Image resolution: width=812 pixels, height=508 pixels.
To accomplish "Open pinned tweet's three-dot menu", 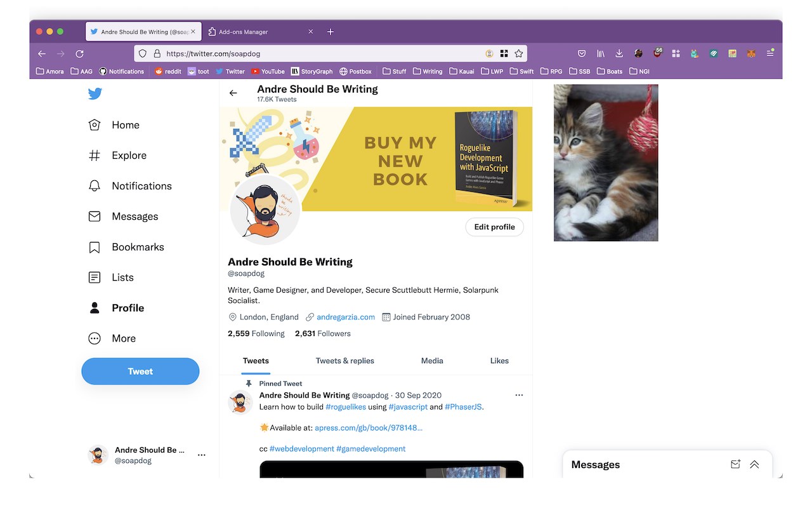I will [519, 395].
